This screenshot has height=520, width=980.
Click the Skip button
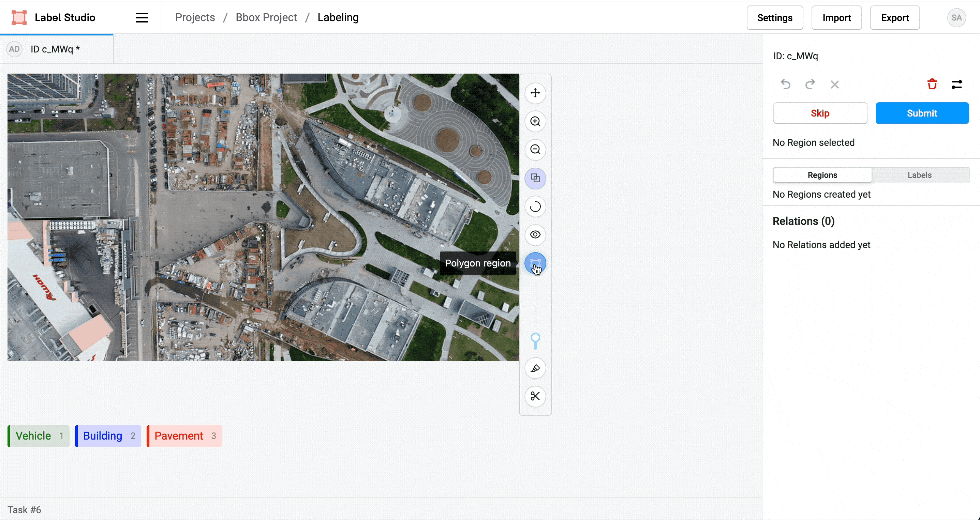(x=820, y=113)
